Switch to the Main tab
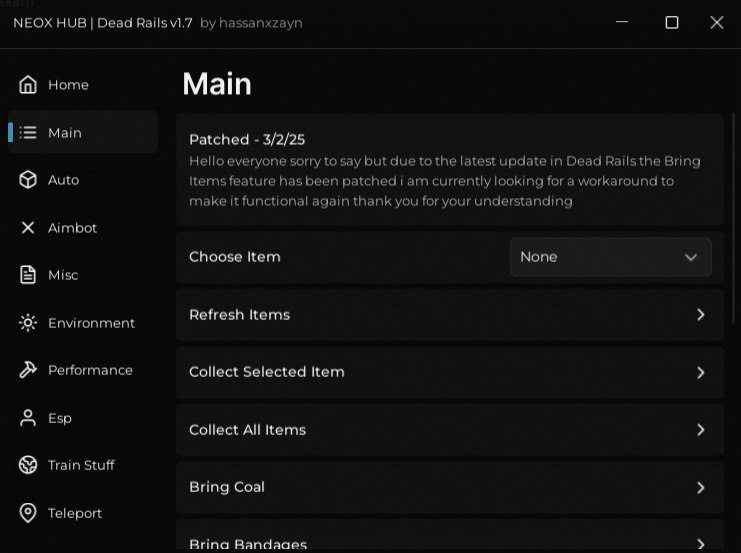741x553 pixels. pyautogui.click(x=65, y=133)
